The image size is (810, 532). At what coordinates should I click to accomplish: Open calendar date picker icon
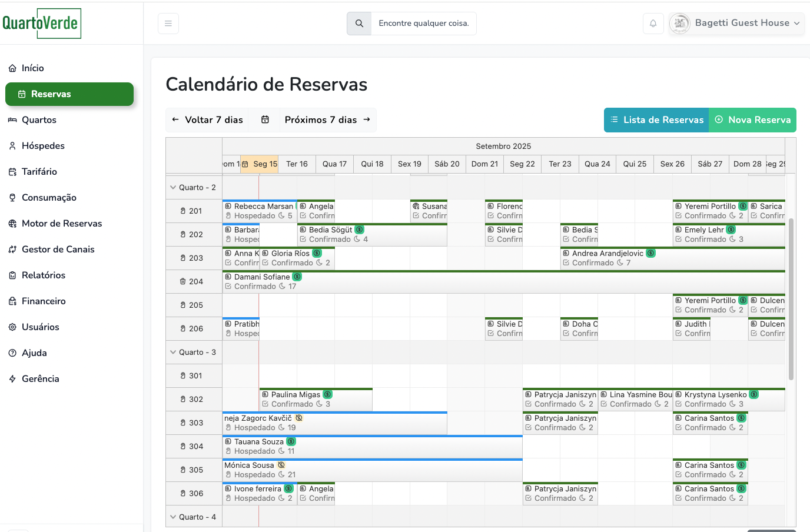coord(265,120)
